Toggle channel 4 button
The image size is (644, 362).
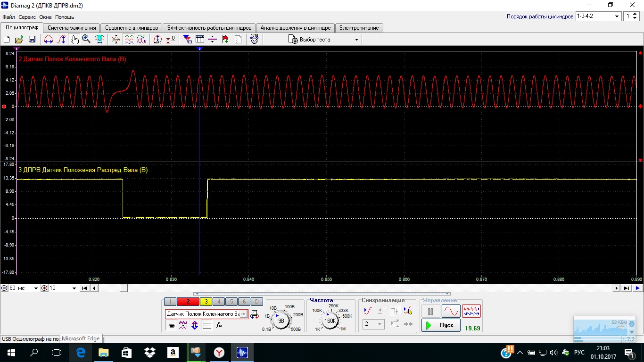[x=219, y=302]
